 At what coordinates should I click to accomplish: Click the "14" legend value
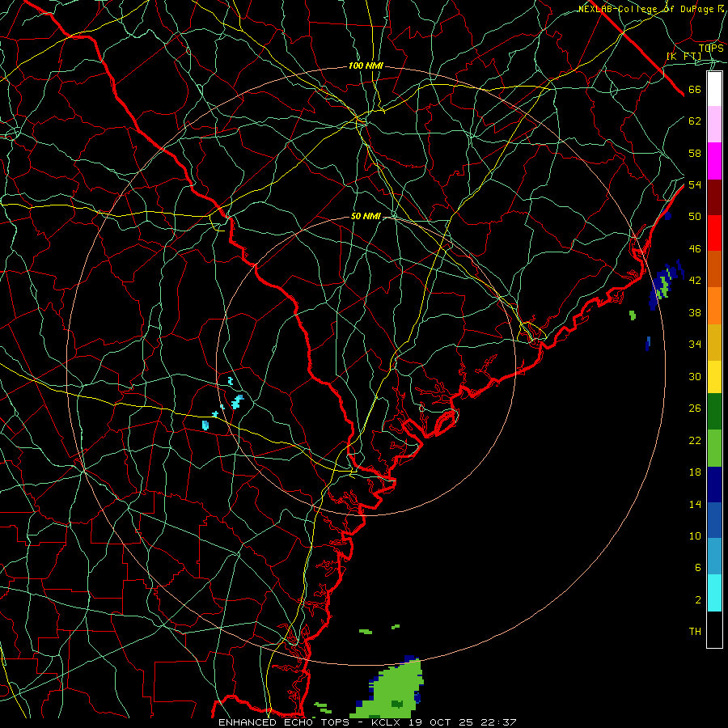point(695,504)
